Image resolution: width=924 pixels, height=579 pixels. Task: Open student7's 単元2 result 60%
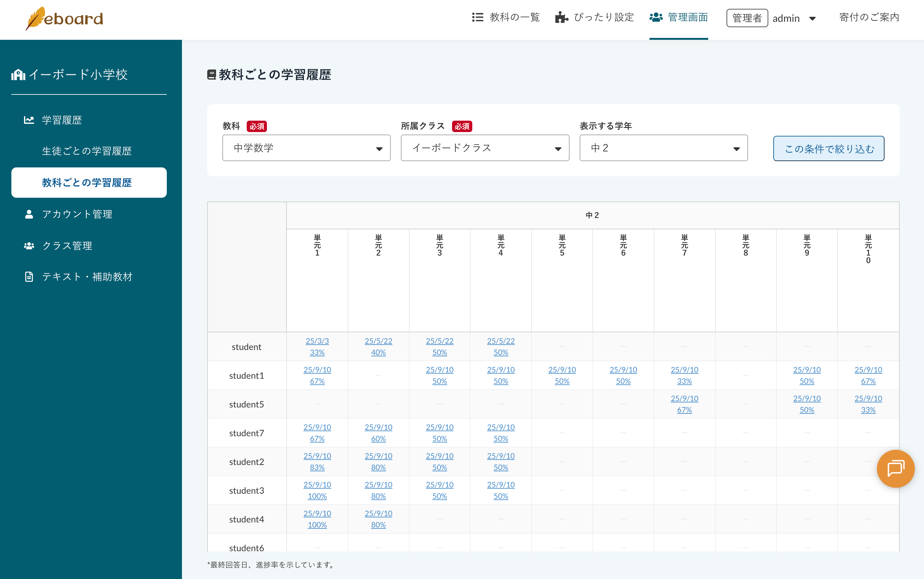pyautogui.click(x=378, y=433)
